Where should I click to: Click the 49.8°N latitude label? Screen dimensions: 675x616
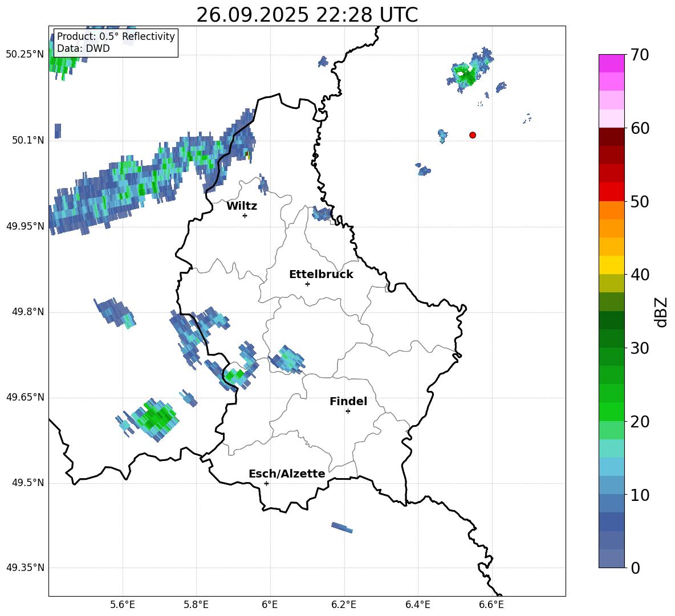click(28, 312)
